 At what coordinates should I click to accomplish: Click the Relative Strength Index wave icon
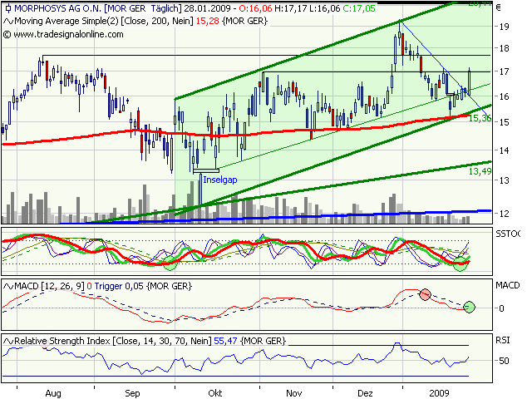coord(7,341)
